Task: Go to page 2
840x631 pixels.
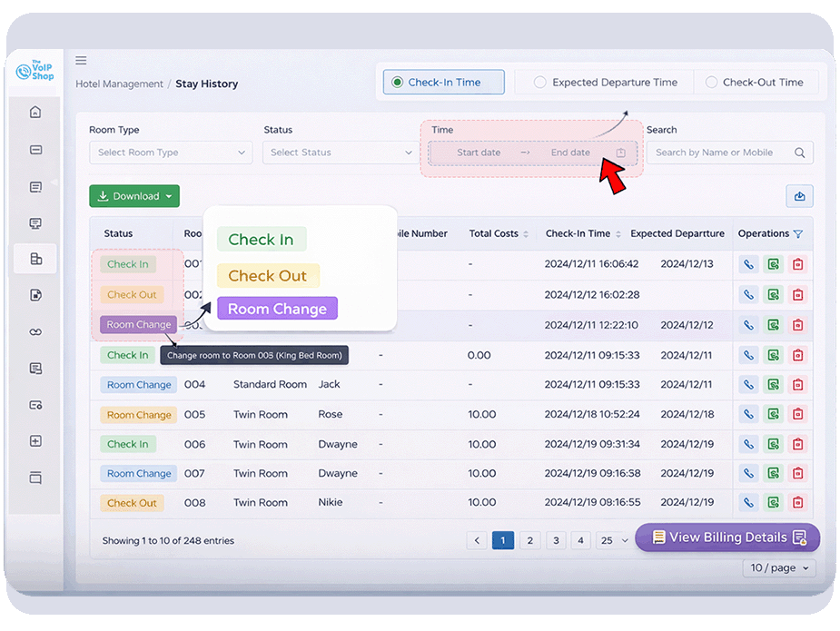Action: pyautogui.click(x=529, y=540)
